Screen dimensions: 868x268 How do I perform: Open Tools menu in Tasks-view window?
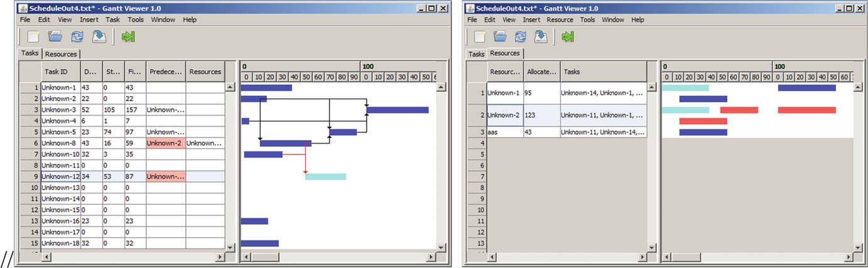point(136,19)
